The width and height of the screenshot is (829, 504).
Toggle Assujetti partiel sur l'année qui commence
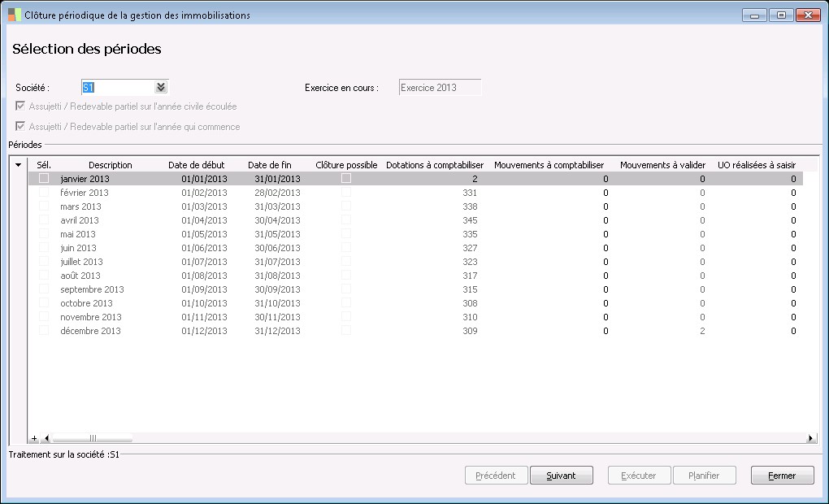20,127
